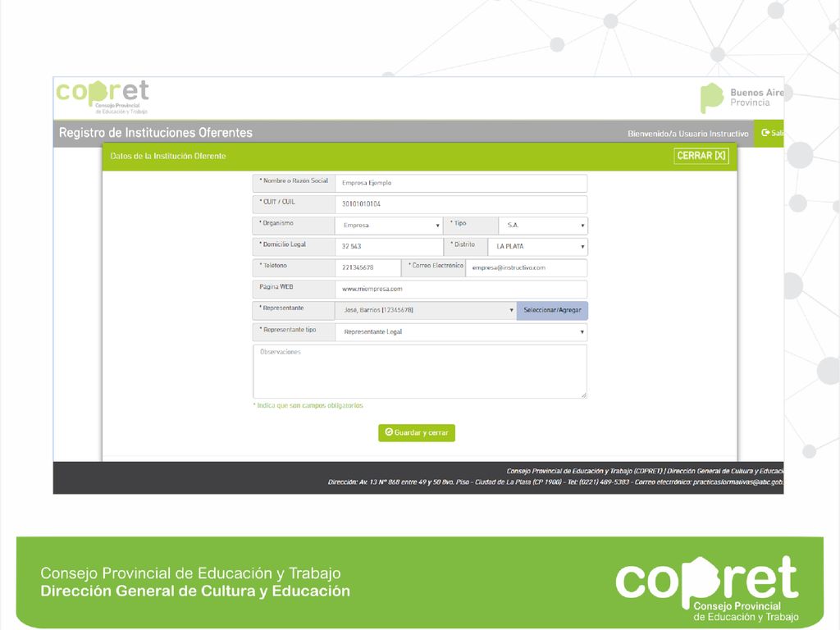Click the footer address line text
840x630 pixels.
point(555,482)
